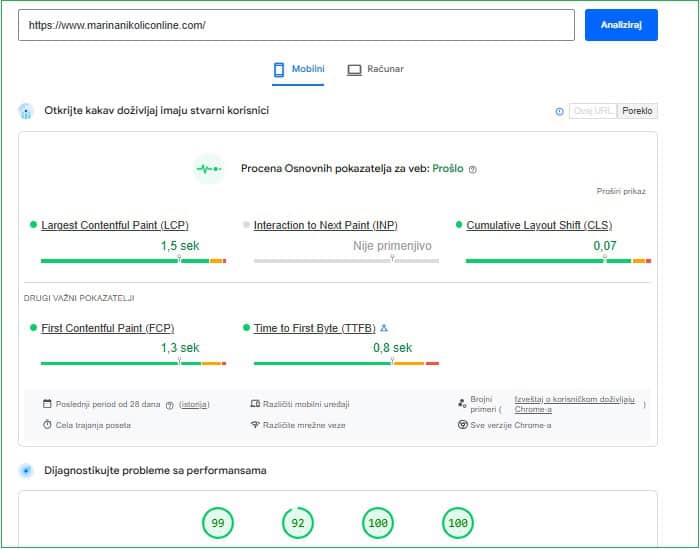Screen dimensions: 700x549
Task: Click the Cela trajanja poseta text
Action: [93, 425]
